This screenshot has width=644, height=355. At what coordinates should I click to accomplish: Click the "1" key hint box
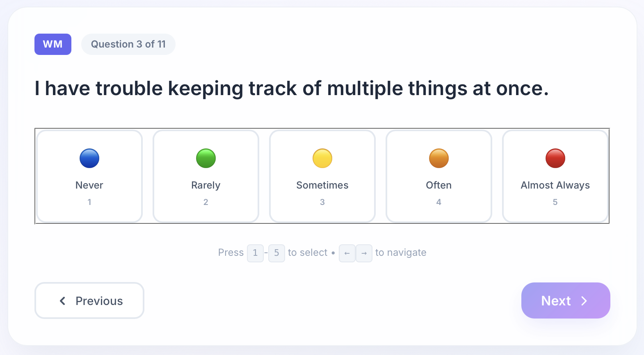pos(255,253)
